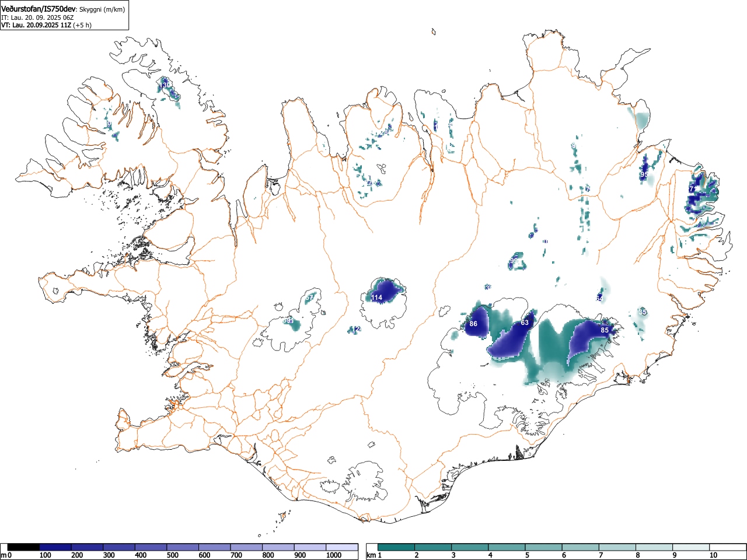This screenshot has height=560, width=747.
Task: Pick the 900–1000 m legend swatch
Action: pos(310,547)
